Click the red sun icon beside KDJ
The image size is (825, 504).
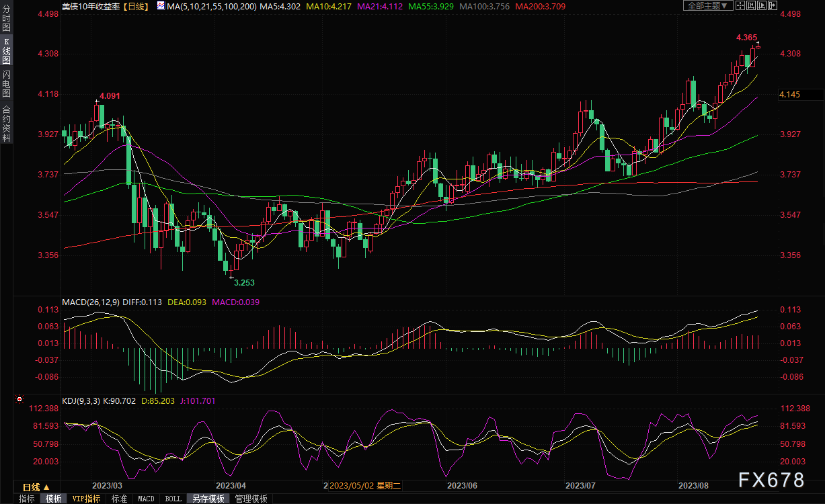click(x=18, y=401)
